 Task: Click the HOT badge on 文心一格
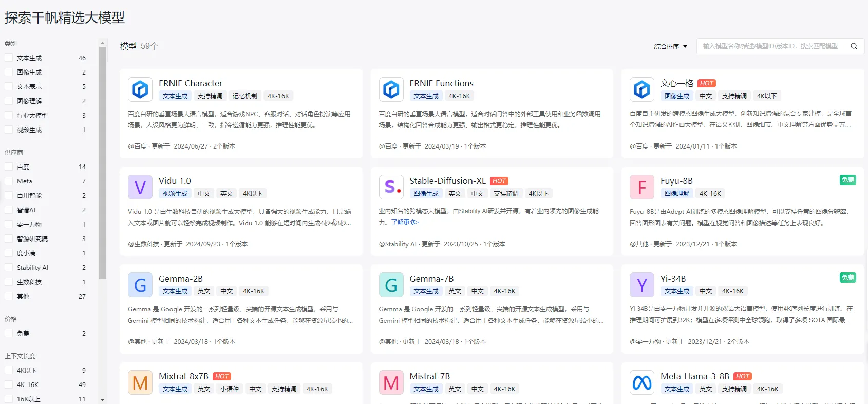[707, 83]
